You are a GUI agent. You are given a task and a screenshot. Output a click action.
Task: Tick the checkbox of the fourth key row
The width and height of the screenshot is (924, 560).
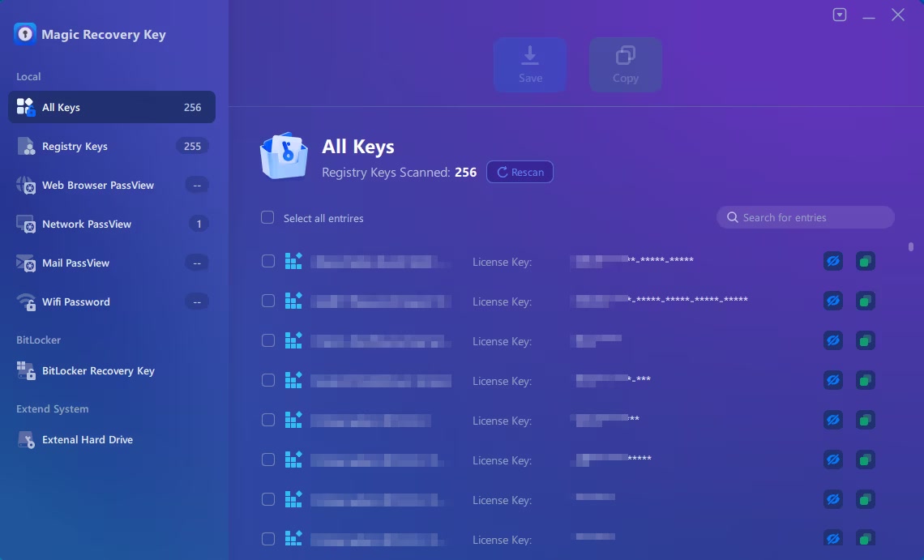pos(268,380)
